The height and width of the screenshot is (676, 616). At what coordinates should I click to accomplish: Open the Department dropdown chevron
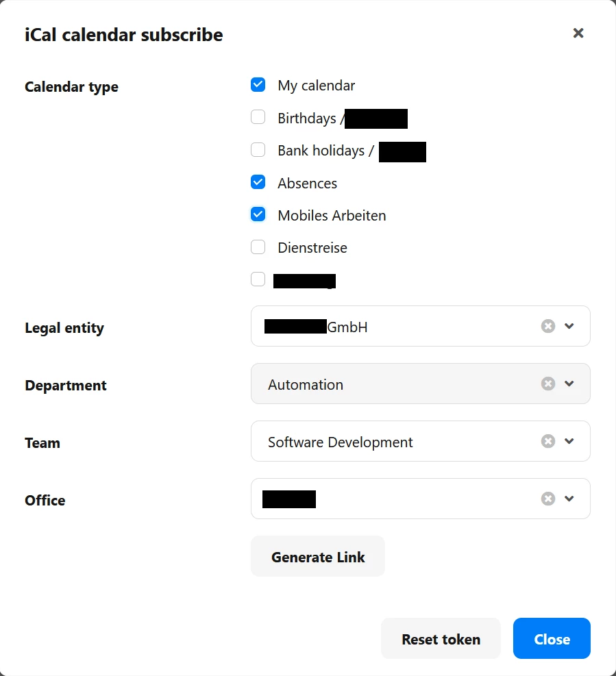[569, 384]
